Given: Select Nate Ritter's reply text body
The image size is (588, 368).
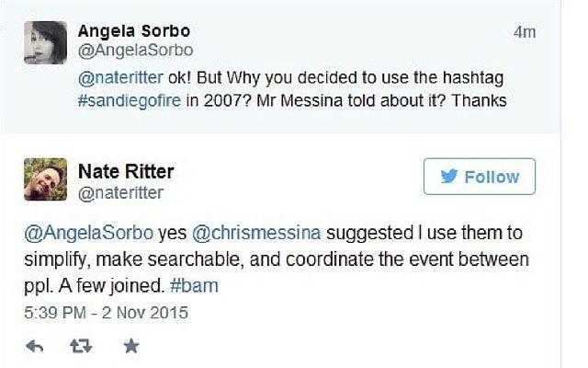Looking at the screenshot, I should tap(277, 259).
